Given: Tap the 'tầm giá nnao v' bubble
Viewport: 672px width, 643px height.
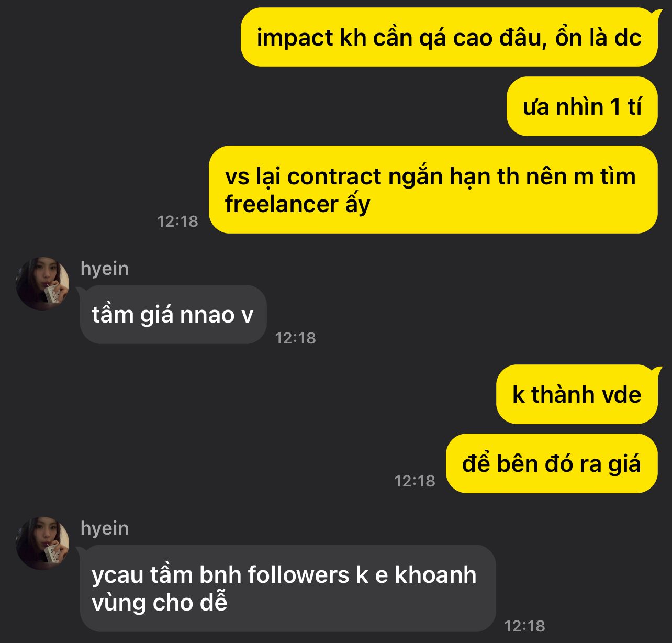Looking at the screenshot, I should pos(173,314).
